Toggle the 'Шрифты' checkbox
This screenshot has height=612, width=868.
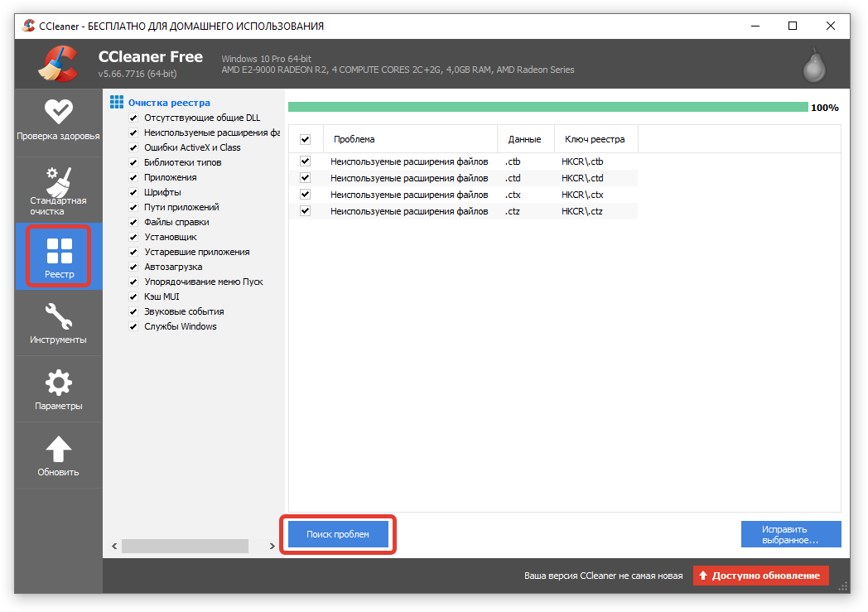(x=133, y=193)
